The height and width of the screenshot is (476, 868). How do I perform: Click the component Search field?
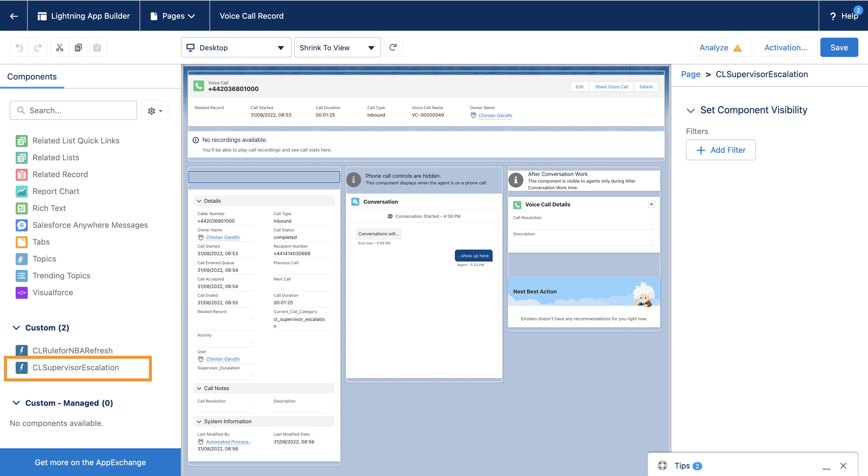pyautogui.click(x=74, y=110)
